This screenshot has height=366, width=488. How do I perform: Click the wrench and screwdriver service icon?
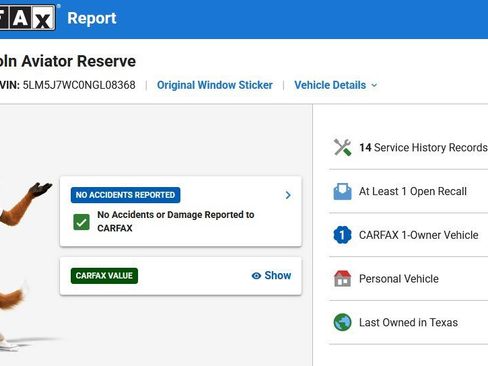(342, 147)
